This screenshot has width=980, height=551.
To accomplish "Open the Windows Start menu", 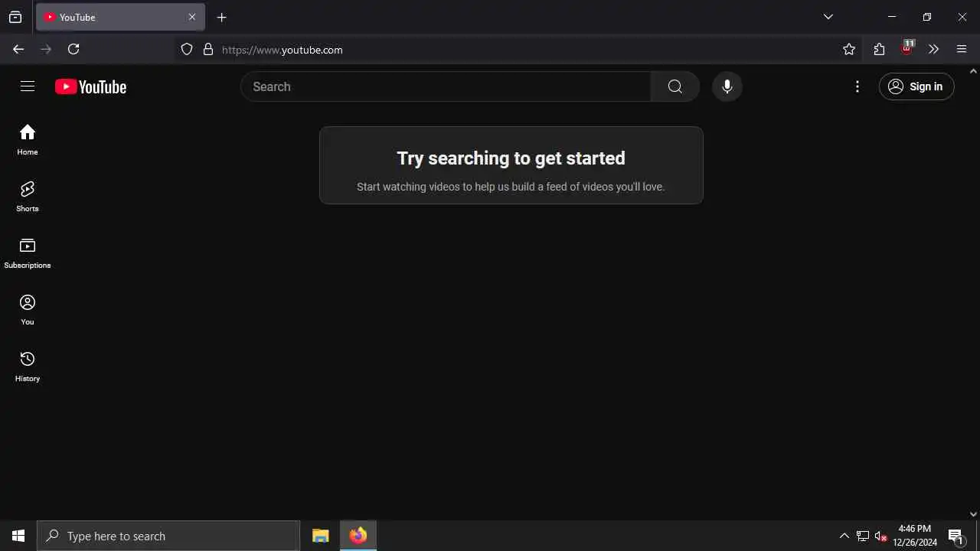I will click(18, 536).
